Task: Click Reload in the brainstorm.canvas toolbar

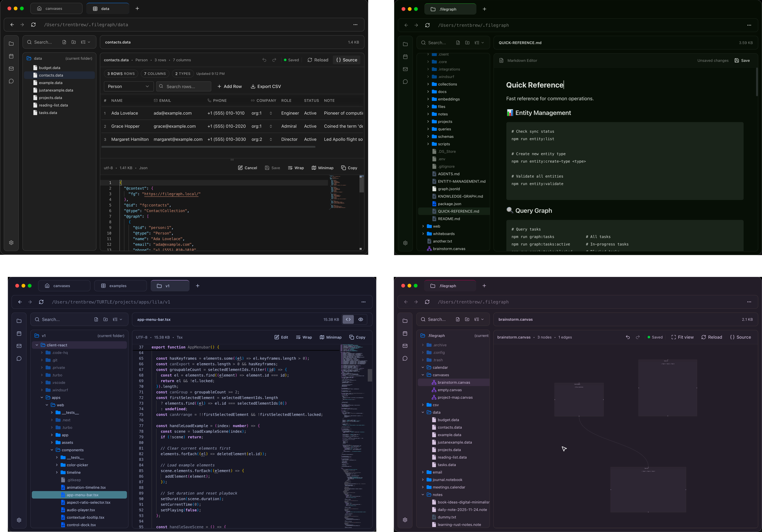Action: point(712,337)
